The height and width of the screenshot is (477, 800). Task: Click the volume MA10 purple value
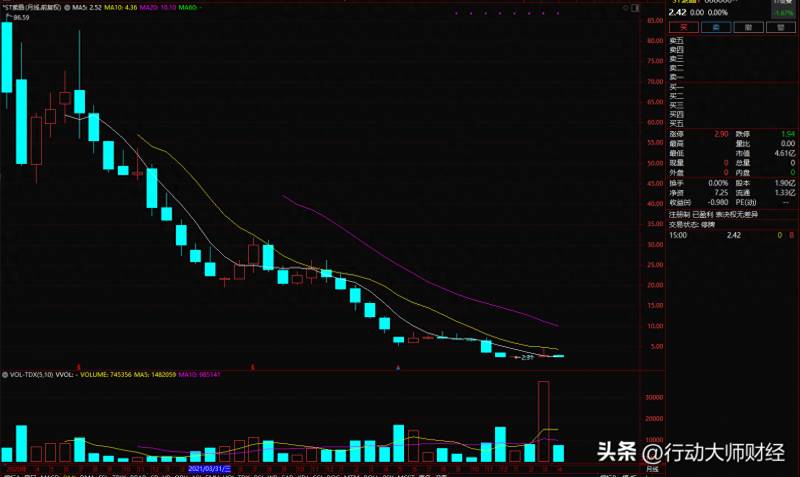(x=199, y=374)
